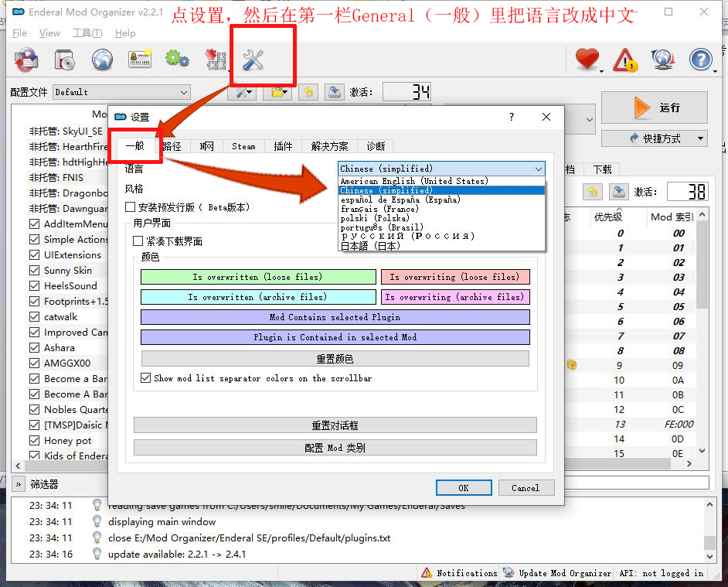Open the File menu
The width and height of the screenshot is (728, 587).
point(19,33)
